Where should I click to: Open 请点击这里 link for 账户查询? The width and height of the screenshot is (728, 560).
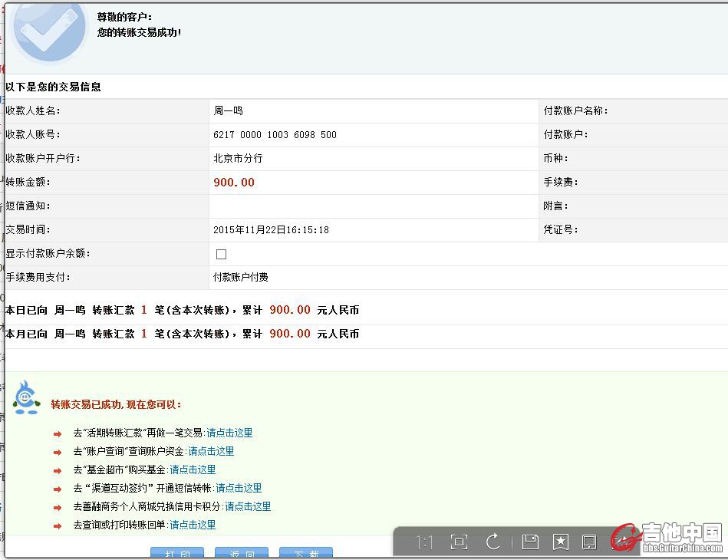(x=211, y=451)
